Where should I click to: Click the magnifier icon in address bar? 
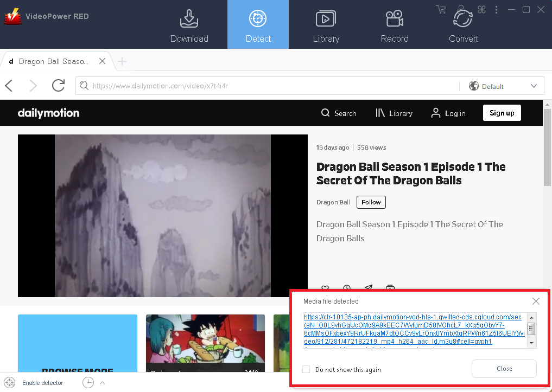[84, 86]
